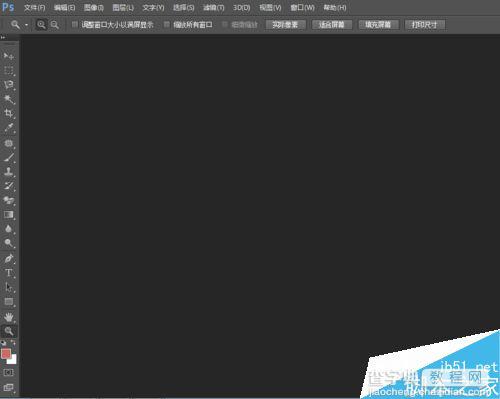Open the 帮助(H) menu
500x399 pixels.
pyautogui.click(x=335, y=7)
